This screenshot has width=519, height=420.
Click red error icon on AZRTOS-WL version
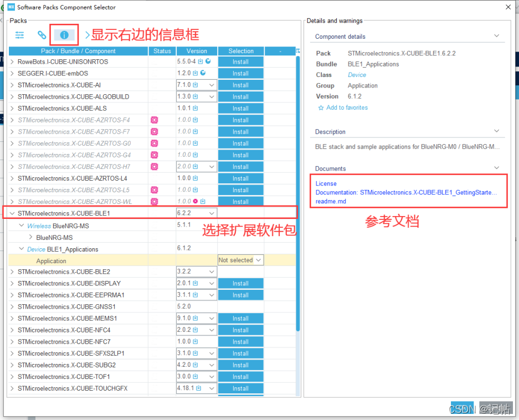click(x=196, y=201)
